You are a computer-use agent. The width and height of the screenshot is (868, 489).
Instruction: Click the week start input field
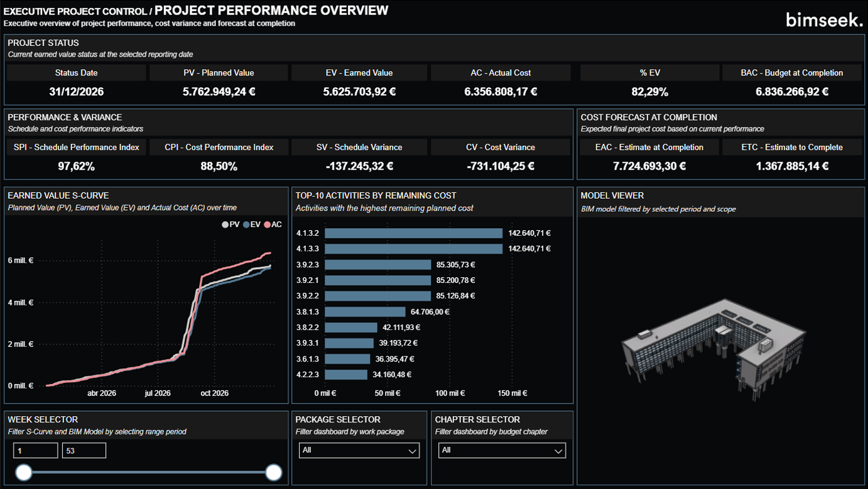click(35, 451)
